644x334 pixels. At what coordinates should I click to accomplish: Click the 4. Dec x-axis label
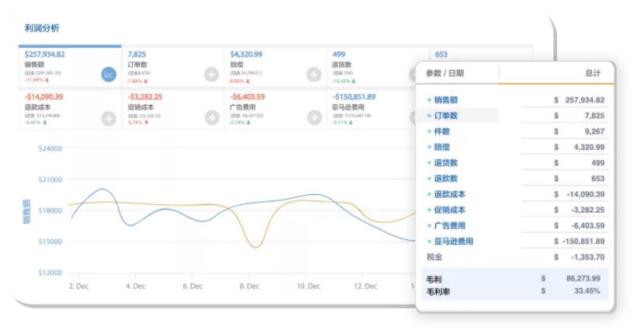136,286
